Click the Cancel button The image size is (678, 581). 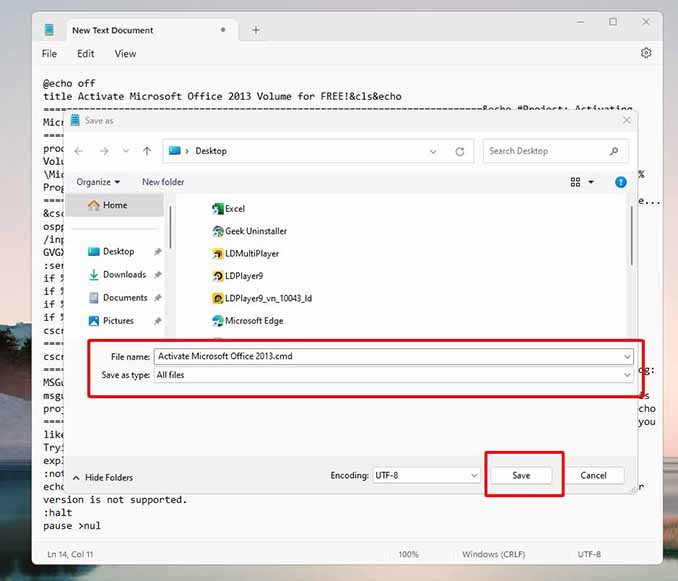pyautogui.click(x=593, y=476)
